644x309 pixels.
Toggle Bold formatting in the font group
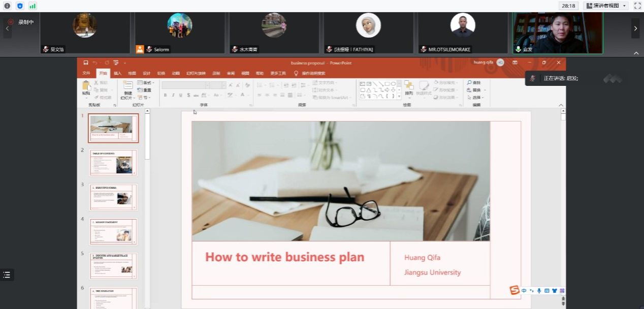click(x=166, y=95)
